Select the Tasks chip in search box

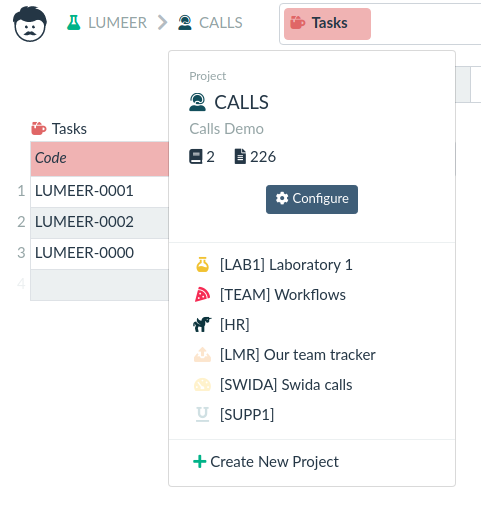[x=327, y=24]
